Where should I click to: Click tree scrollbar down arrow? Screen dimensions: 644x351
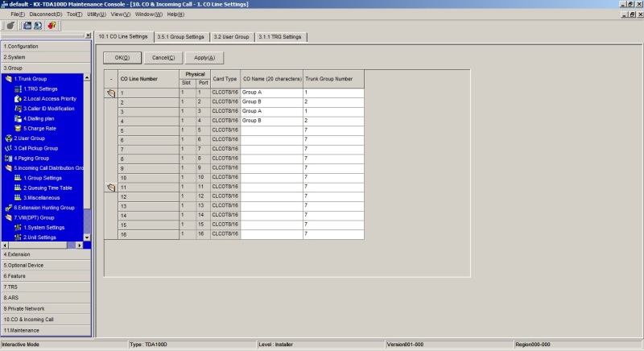(87, 237)
